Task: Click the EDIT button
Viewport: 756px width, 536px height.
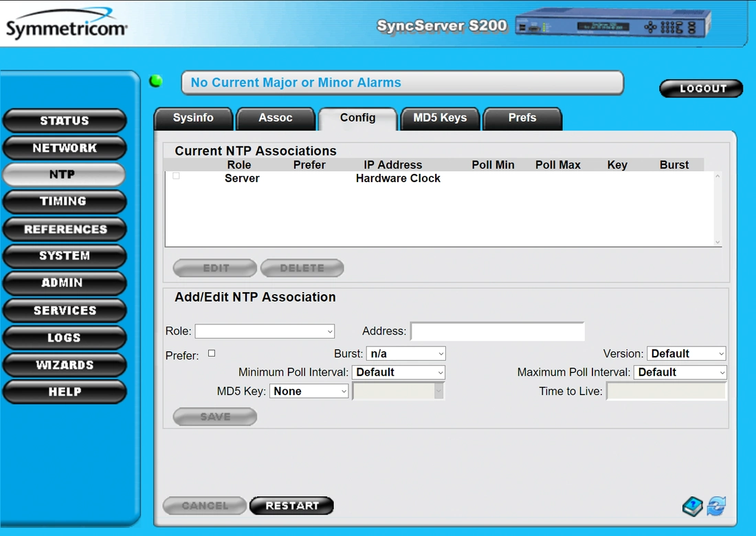Action: 215,268
